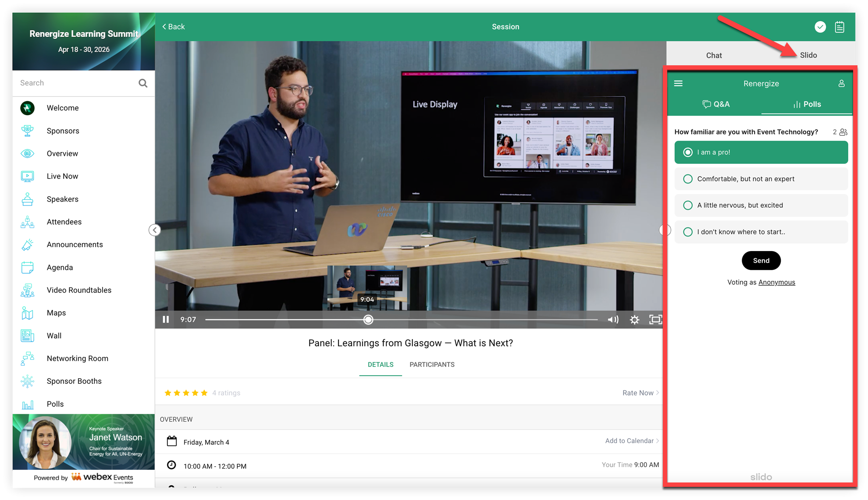This screenshot has height=500, width=868.
Task: Open the Live Now screen icon
Action: tap(27, 176)
